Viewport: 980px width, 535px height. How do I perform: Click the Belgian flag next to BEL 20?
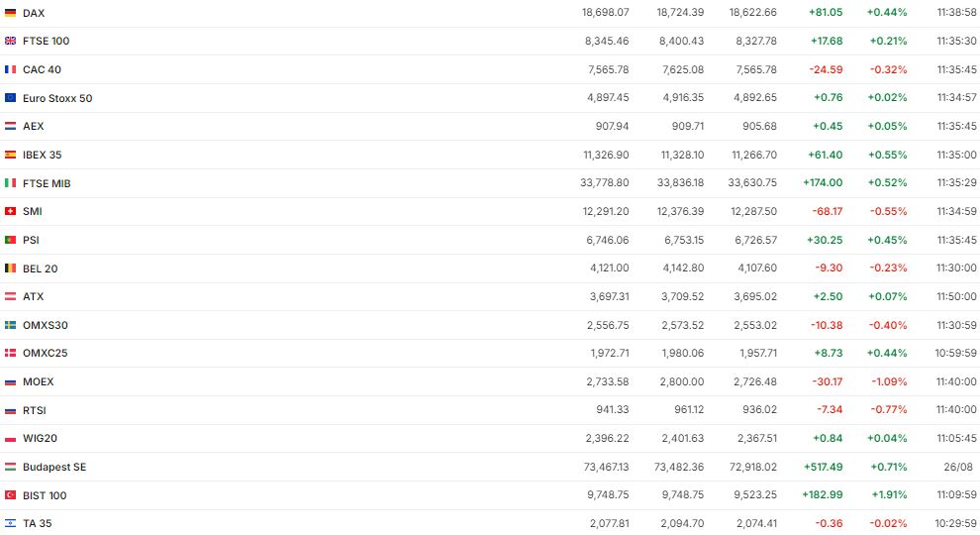(x=10, y=268)
